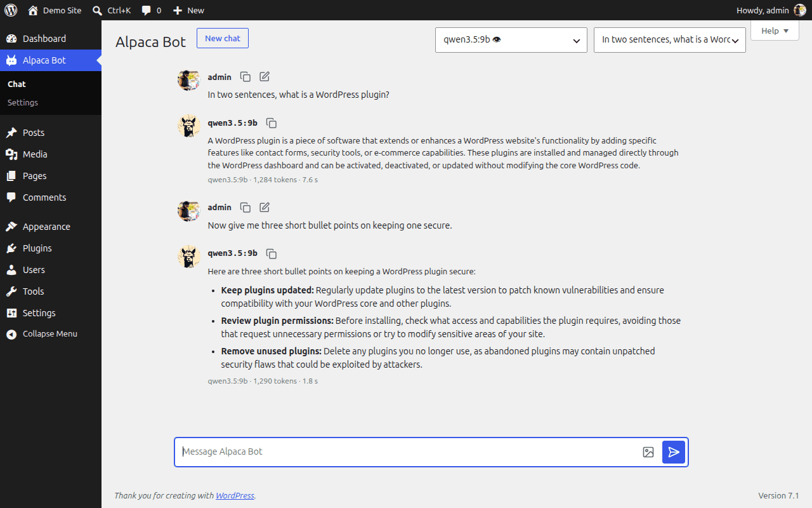812x508 pixels.
Task: Copy the qwen reply with three bullet points
Action: pyautogui.click(x=272, y=253)
